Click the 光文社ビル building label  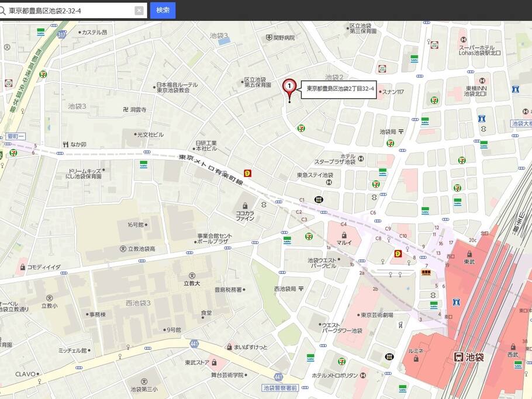tap(150, 134)
